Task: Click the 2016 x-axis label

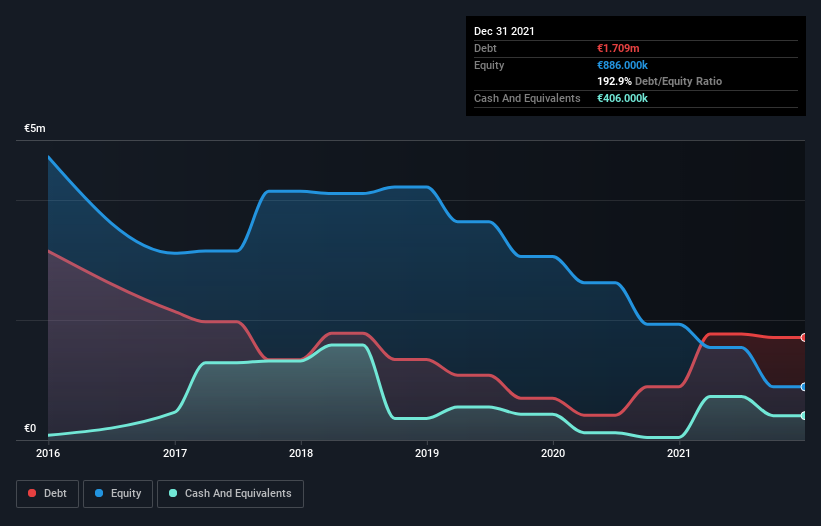Action: [x=48, y=453]
